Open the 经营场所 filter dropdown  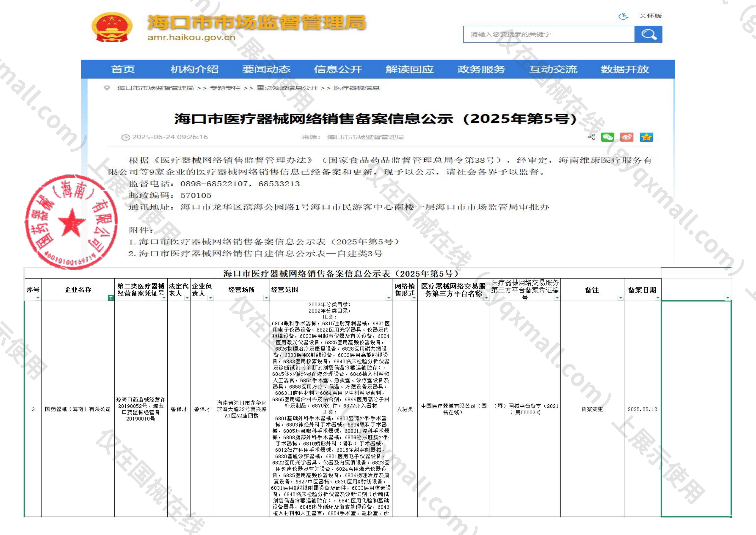coord(266,298)
